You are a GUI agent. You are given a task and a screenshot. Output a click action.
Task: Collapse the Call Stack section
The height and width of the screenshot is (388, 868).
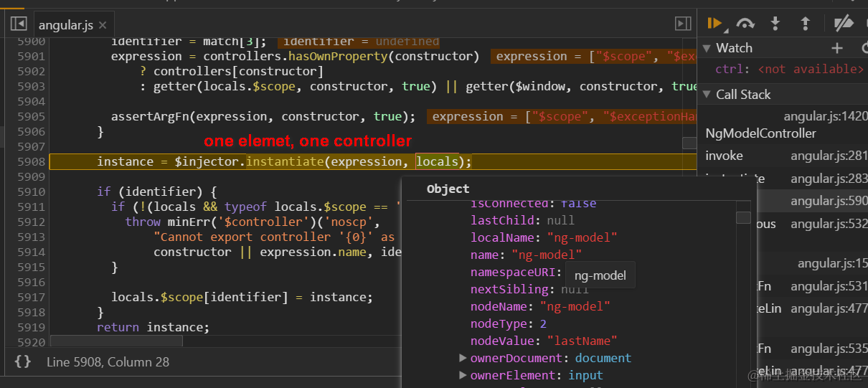(x=707, y=95)
